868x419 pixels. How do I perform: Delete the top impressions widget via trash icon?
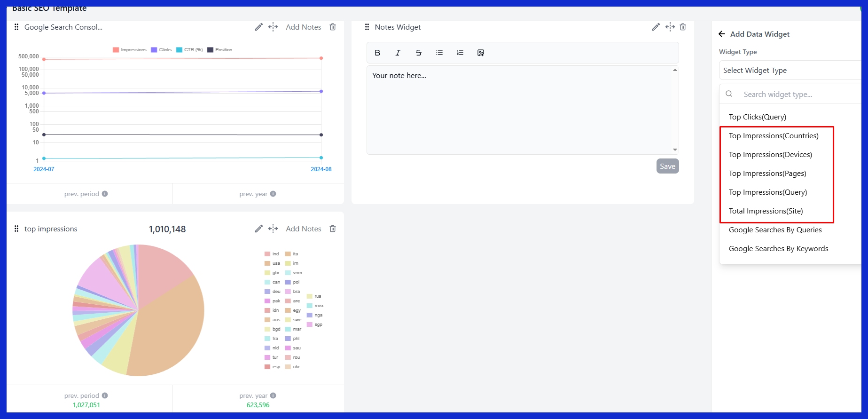click(x=333, y=229)
